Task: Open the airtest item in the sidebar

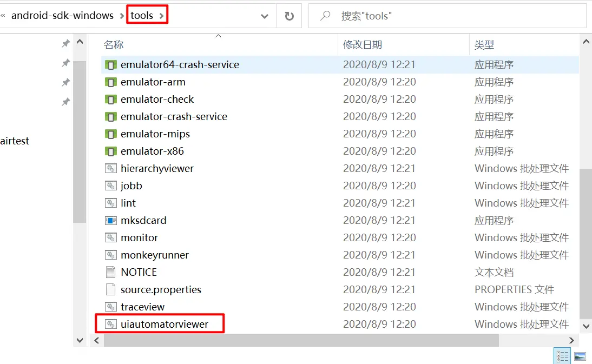Action: click(x=15, y=141)
